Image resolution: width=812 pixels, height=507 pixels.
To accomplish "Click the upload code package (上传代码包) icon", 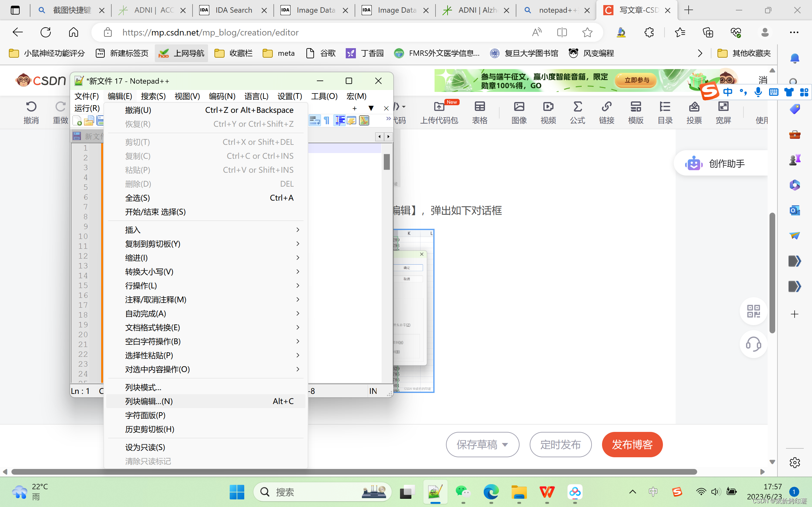I will [439, 107].
